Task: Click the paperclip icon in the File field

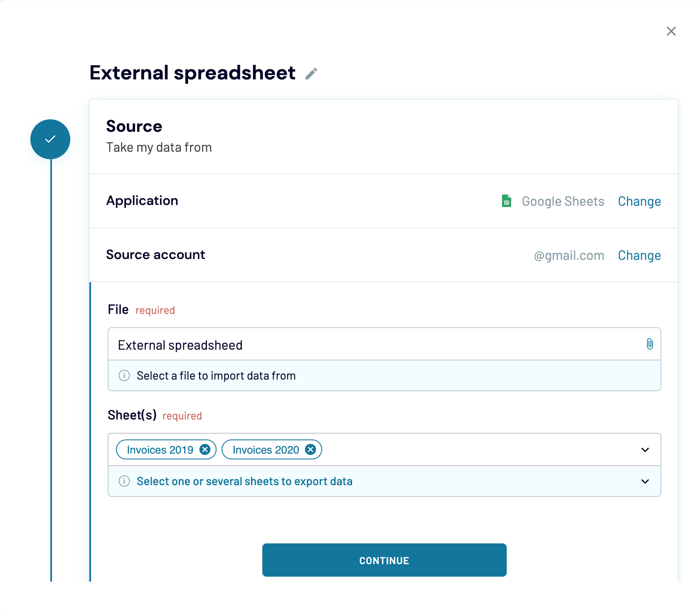Action: click(x=650, y=344)
